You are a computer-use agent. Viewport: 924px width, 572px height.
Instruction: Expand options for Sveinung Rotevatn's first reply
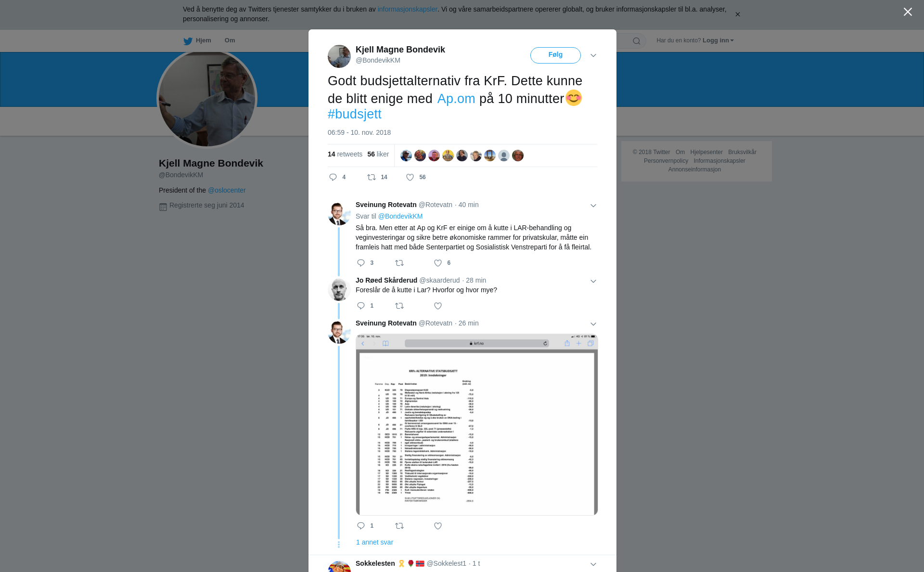click(593, 206)
